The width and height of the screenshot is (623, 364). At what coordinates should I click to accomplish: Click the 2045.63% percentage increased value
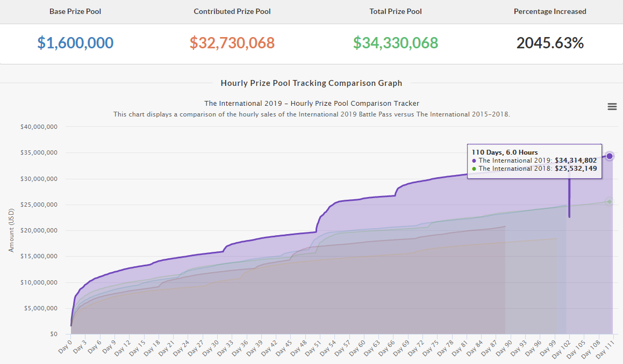(x=550, y=43)
